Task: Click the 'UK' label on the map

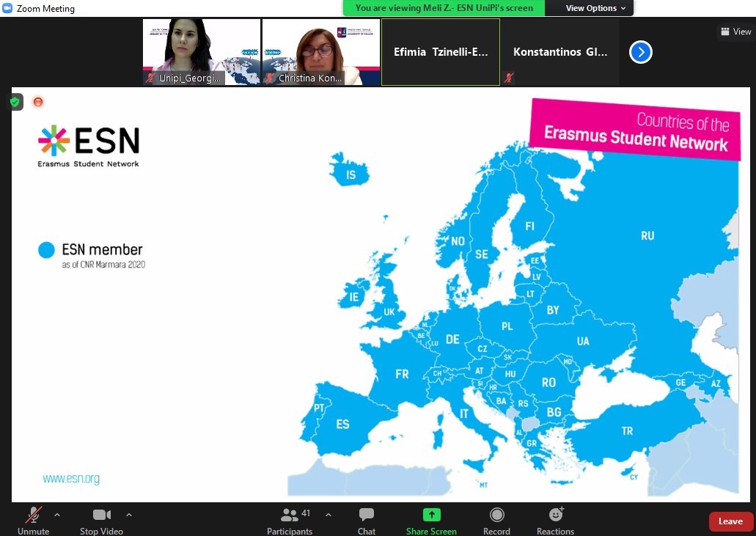Action: pos(389,312)
